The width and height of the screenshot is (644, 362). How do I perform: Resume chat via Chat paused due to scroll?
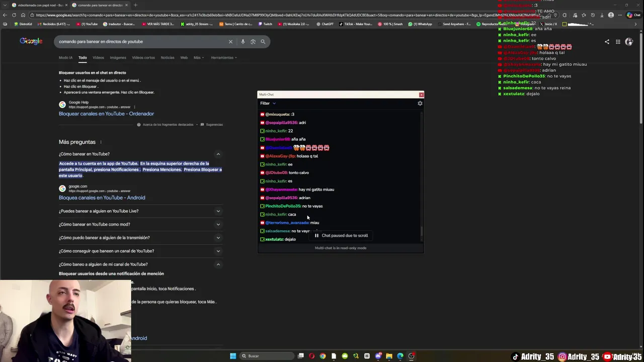[x=341, y=235]
